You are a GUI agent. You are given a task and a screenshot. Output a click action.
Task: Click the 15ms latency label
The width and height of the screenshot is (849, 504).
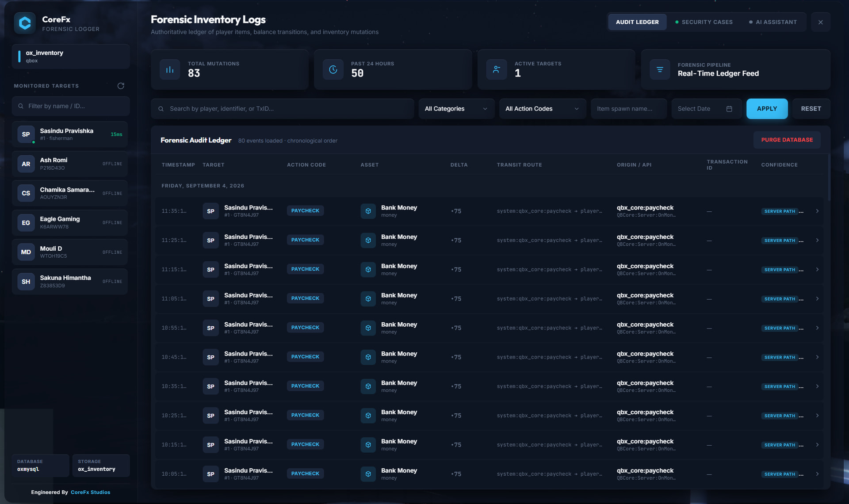116,134
